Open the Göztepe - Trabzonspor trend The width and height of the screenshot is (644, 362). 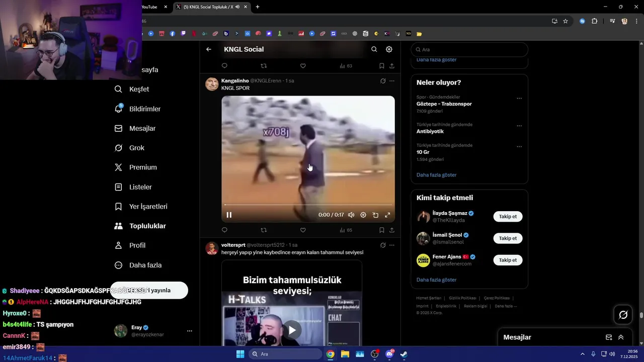444,104
